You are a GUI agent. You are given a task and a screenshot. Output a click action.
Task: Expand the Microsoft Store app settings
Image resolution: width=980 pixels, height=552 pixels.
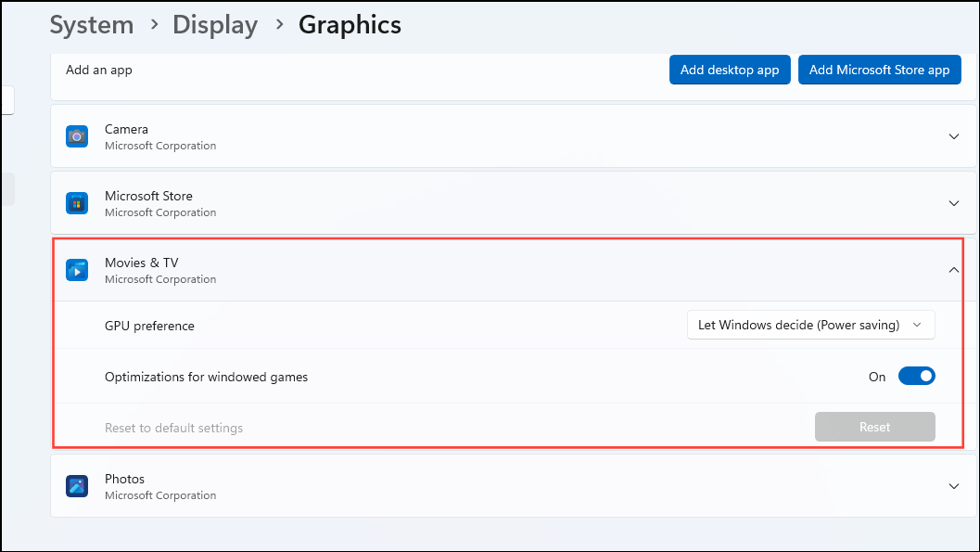coord(953,202)
